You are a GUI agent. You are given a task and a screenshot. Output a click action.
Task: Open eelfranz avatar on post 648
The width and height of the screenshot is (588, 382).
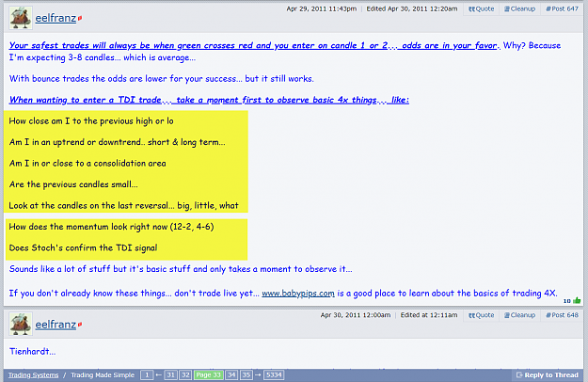(21, 324)
